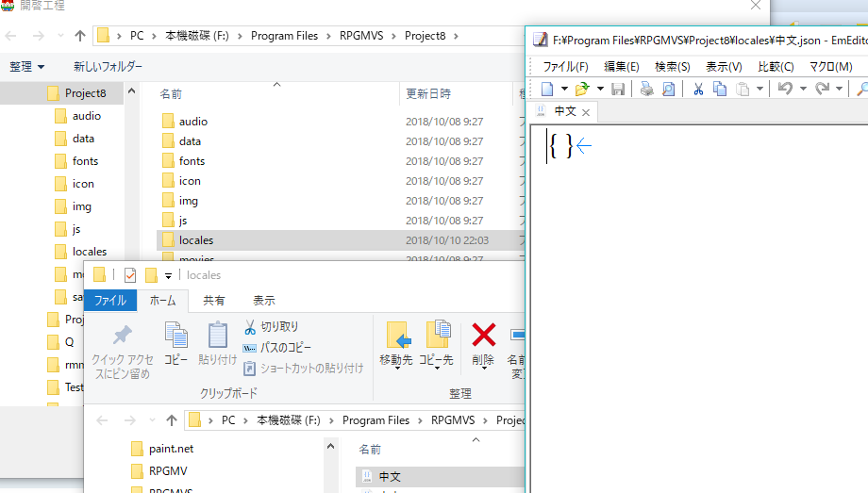
Task: Switch to the 共有 ribbon tab
Action: click(x=213, y=301)
